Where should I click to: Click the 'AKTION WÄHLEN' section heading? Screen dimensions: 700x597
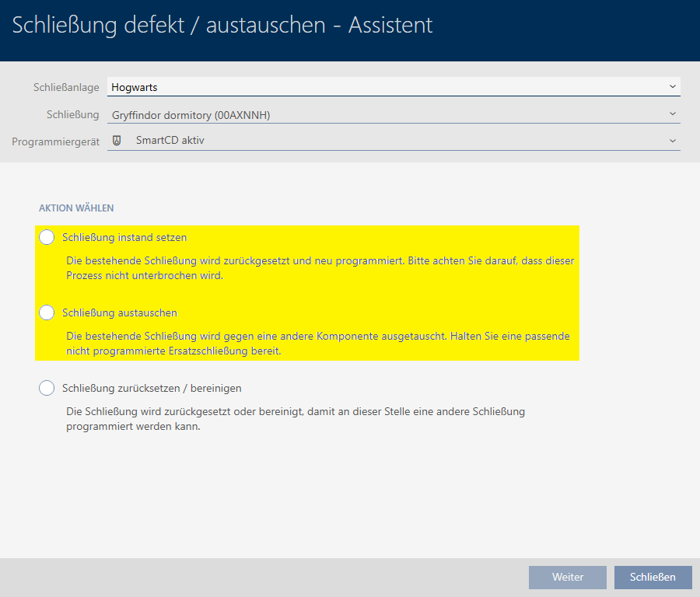(x=76, y=208)
